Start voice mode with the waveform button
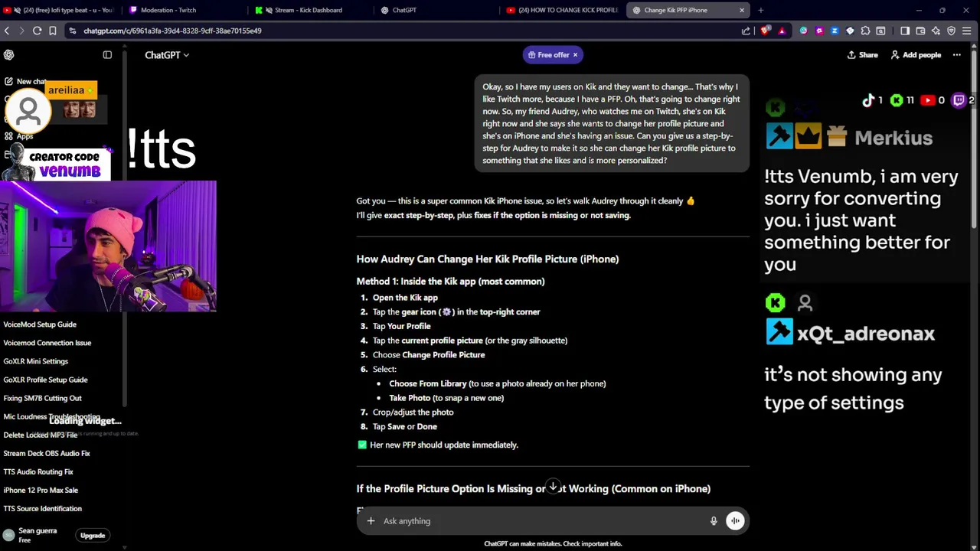980x551 pixels. click(x=735, y=521)
